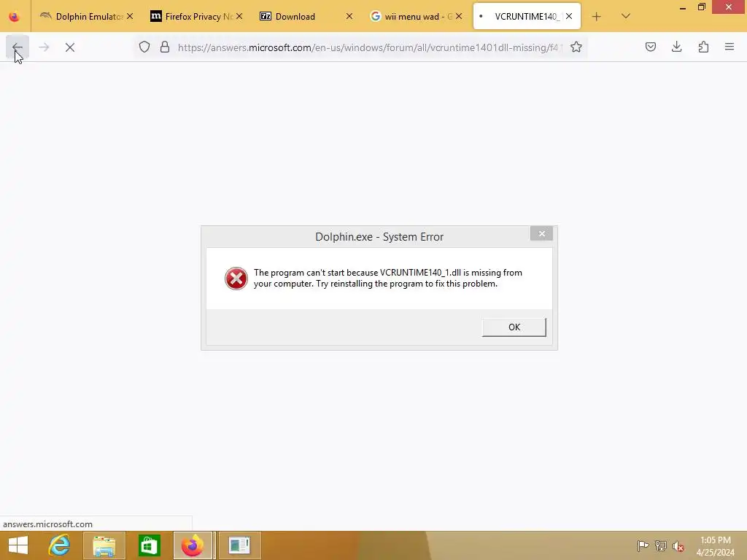
Task: Click the VCRUNTIME140_1.dll missing error message
Action: (x=388, y=278)
